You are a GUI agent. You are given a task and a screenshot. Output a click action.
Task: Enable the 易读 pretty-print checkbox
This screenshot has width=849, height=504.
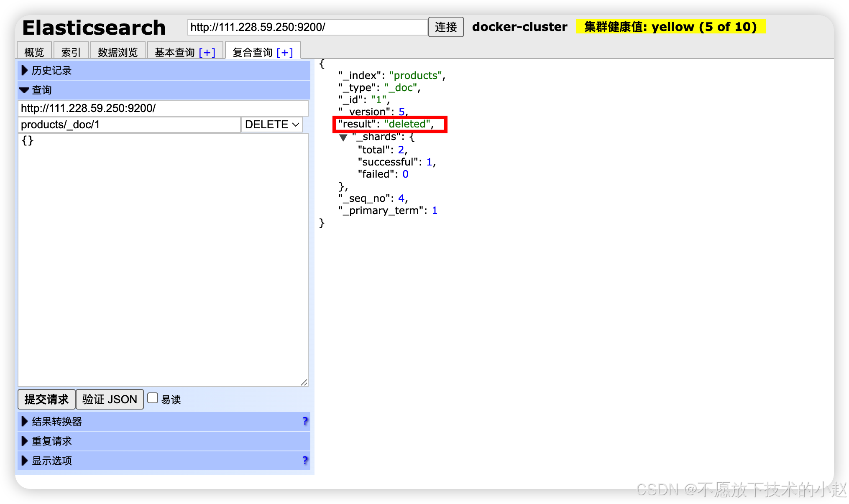153,398
